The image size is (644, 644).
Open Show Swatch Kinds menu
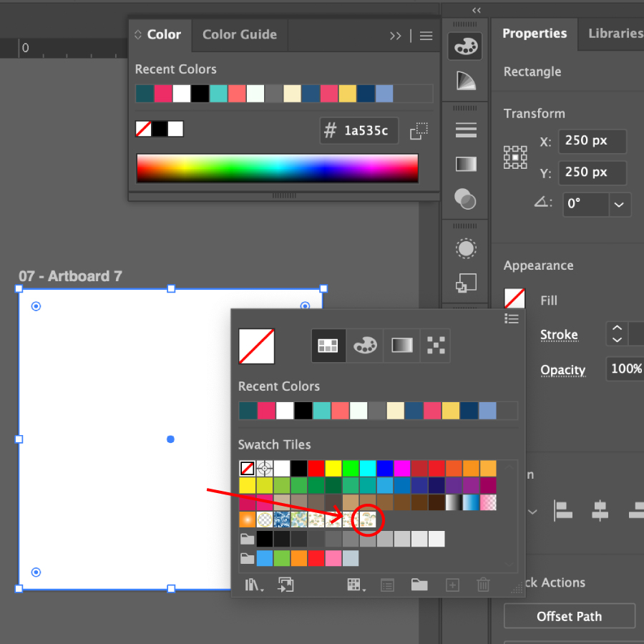[356, 585]
